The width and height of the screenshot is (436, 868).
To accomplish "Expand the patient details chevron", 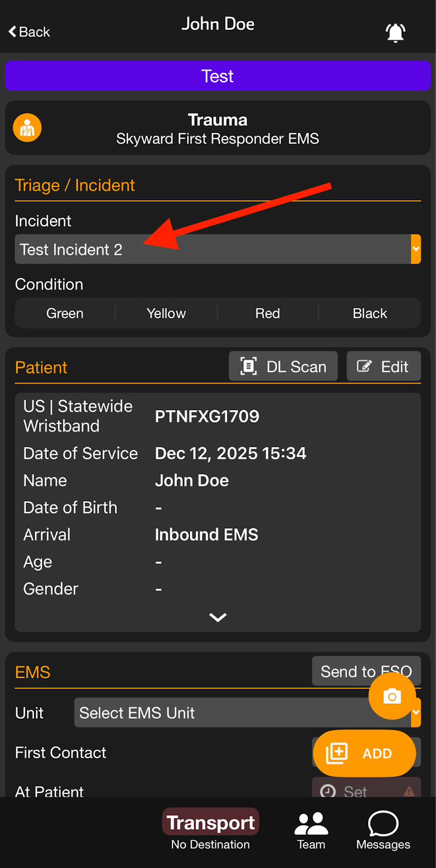I will 217,617.
